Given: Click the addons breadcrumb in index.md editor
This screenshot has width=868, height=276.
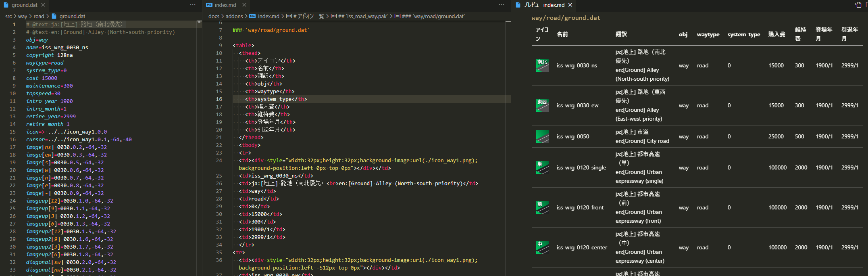Looking at the screenshot, I should click(x=234, y=17).
